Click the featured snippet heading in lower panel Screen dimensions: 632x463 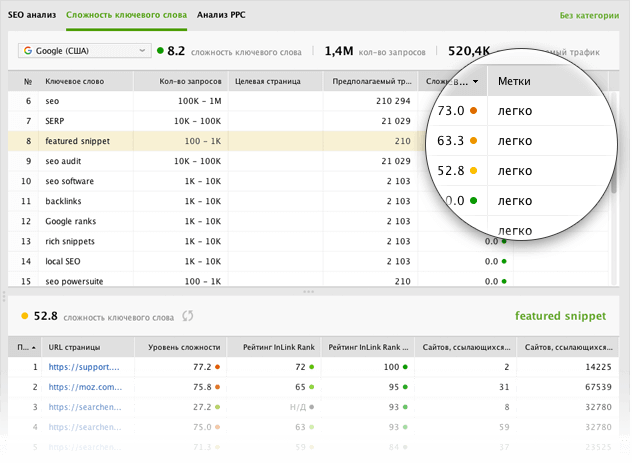pyautogui.click(x=560, y=316)
